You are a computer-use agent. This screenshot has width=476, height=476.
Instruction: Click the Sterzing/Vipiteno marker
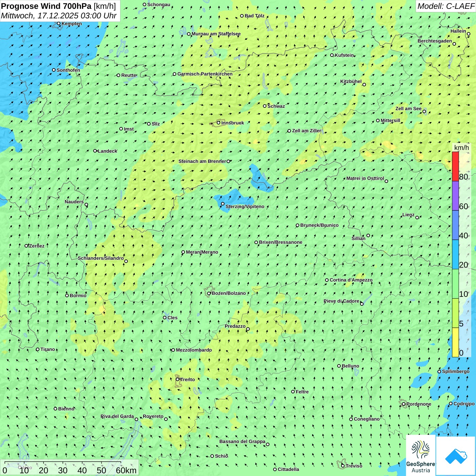(x=223, y=204)
